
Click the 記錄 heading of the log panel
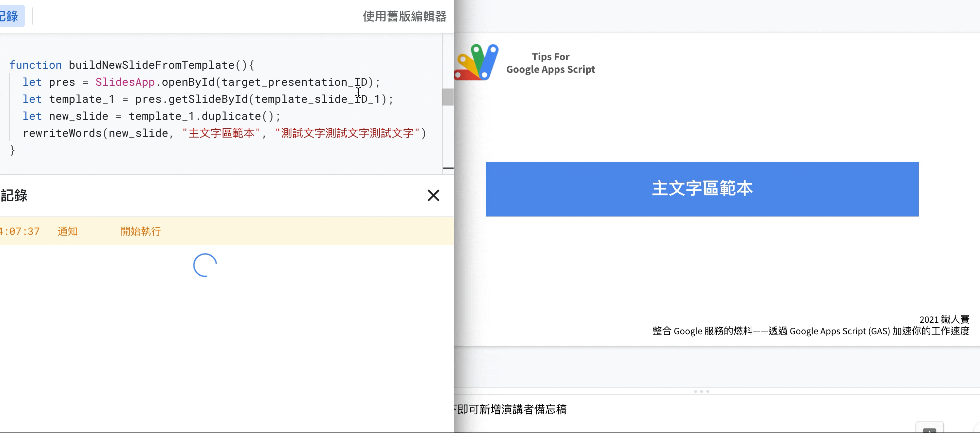[x=14, y=196]
